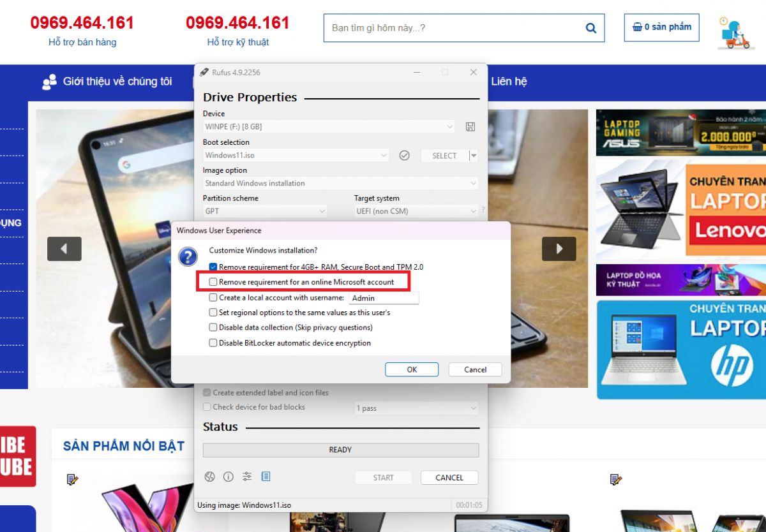Go to previous slide with left arrow
Image resolution: width=766 pixels, height=532 pixels.
tap(64, 249)
